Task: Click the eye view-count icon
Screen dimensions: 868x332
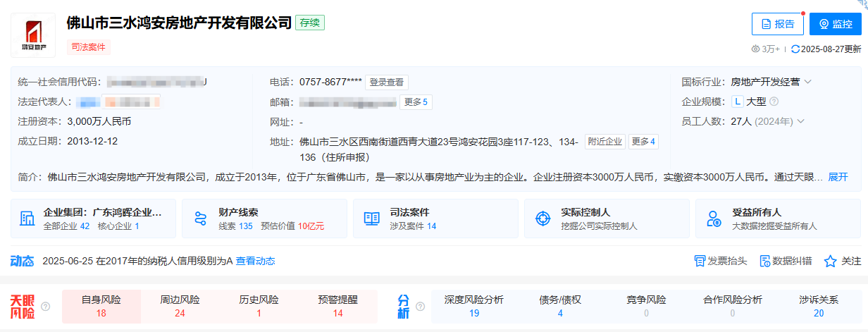Action: pos(756,49)
